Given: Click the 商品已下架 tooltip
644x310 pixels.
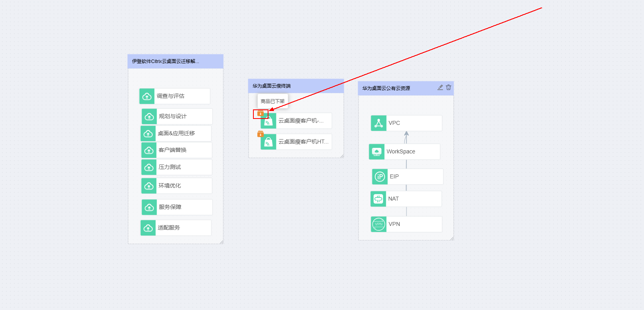Looking at the screenshot, I should 273,101.
